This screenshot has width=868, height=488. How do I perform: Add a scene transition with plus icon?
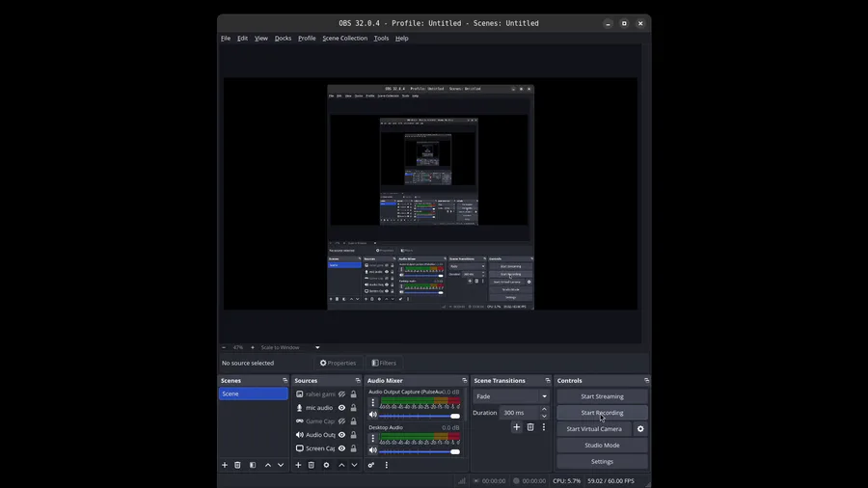[x=517, y=427]
